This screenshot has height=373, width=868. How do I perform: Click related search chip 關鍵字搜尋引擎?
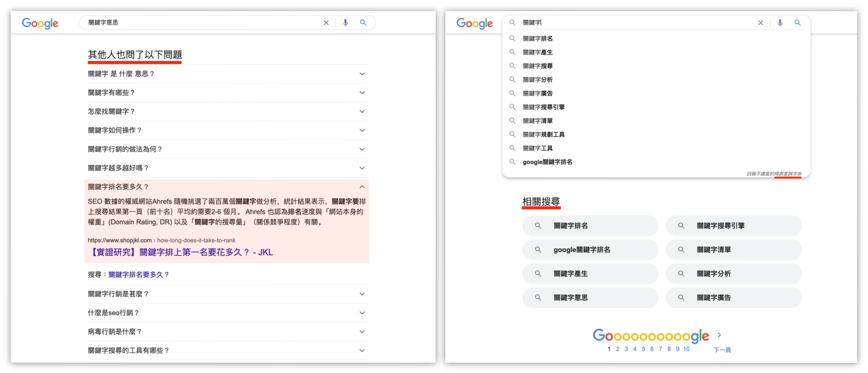(733, 226)
